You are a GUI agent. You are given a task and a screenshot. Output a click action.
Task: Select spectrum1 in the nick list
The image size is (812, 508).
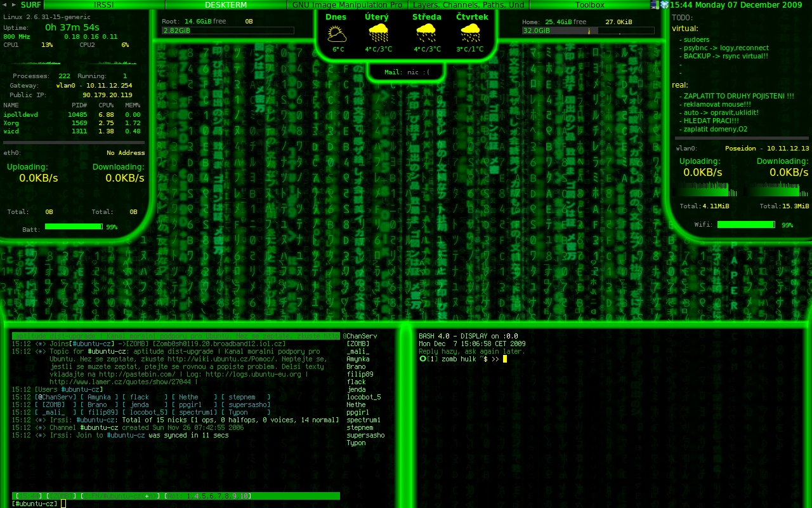click(x=363, y=420)
